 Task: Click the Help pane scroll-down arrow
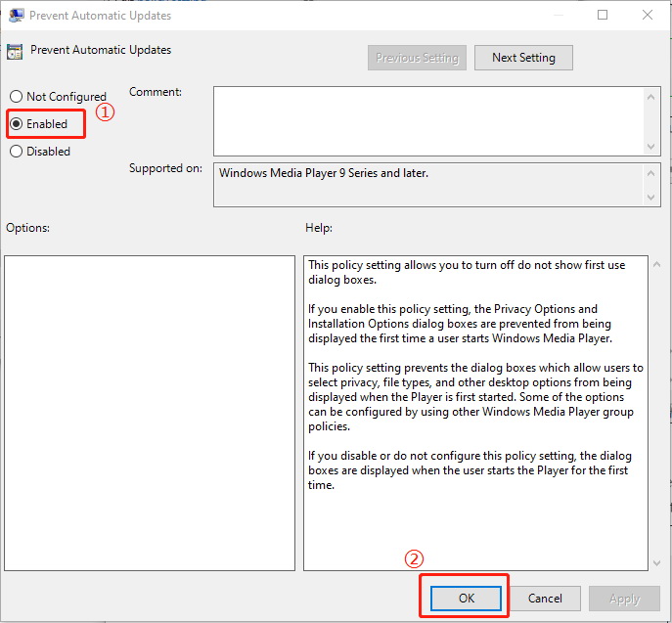point(656,562)
